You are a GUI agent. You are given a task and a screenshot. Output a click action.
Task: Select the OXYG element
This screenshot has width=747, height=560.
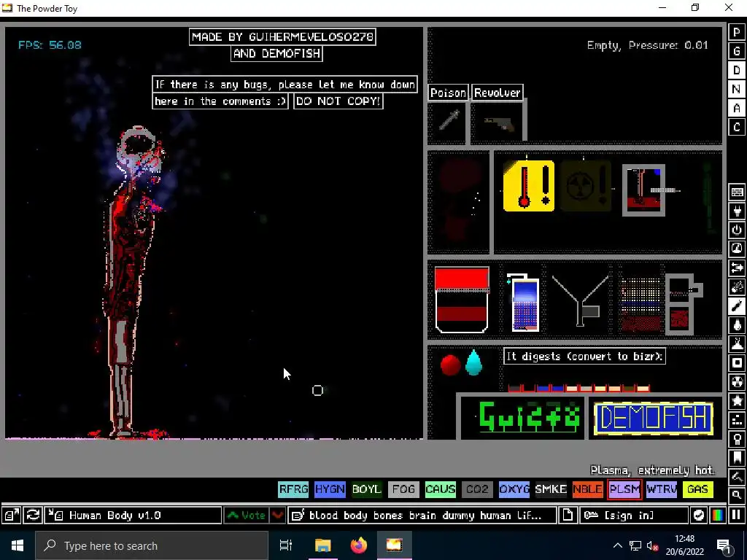click(x=514, y=489)
